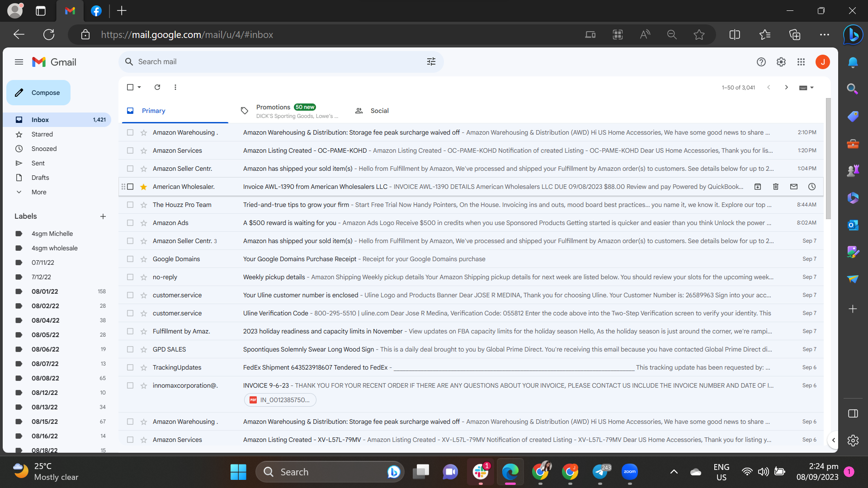The width and height of the screenshot is (868, 488).
Task: Select the Houzz Pro Team email checkbox
Action: tap(130, 205)
